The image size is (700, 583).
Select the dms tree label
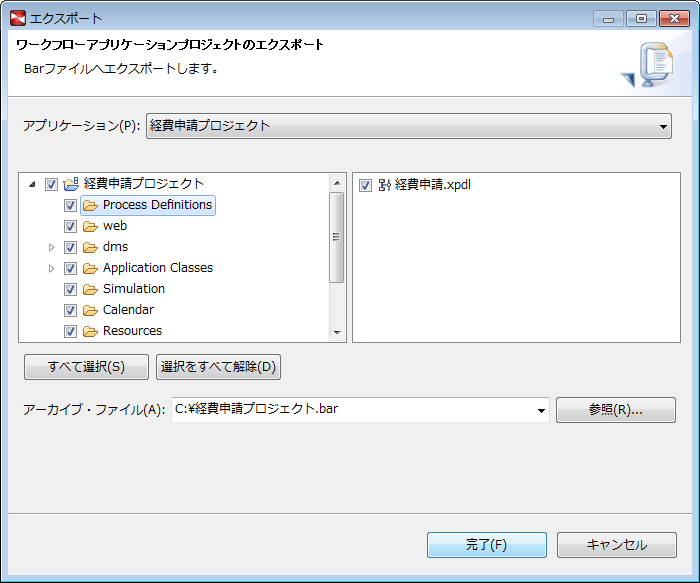pyautogui.click(x=115, y=247)
